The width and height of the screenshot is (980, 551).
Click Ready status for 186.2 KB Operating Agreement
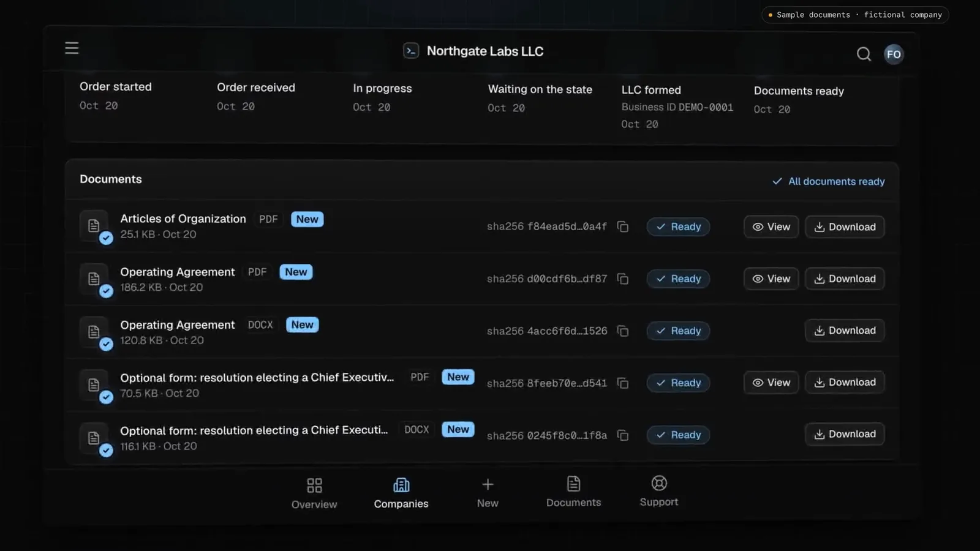[x=678, y=279]
